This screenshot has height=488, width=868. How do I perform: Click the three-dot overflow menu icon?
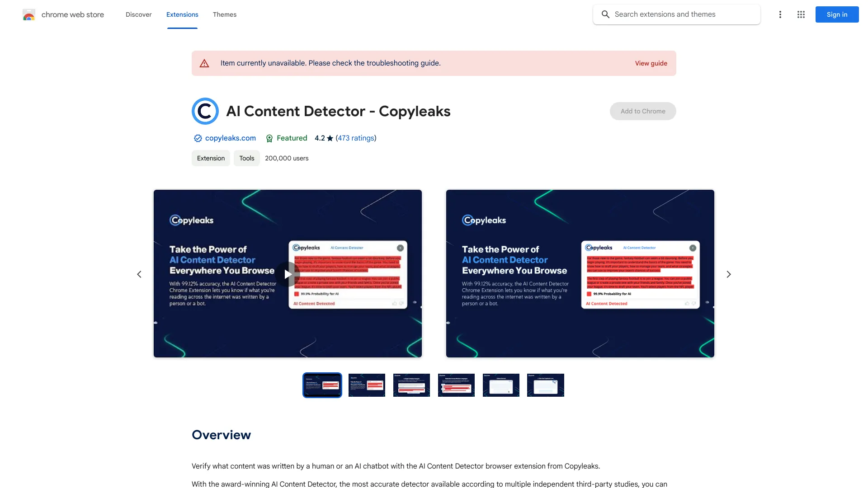pos(780,14)
